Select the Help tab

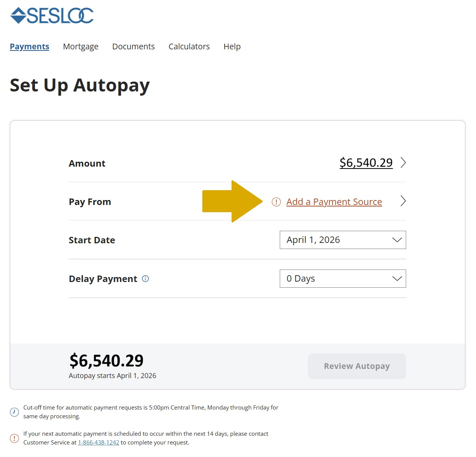click(232, 46)
